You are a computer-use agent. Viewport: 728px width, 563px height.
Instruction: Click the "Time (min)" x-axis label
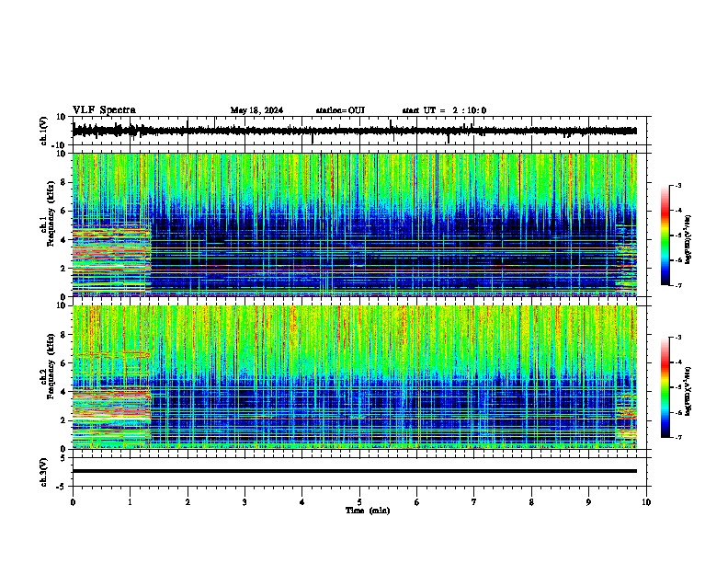point(368,511)
